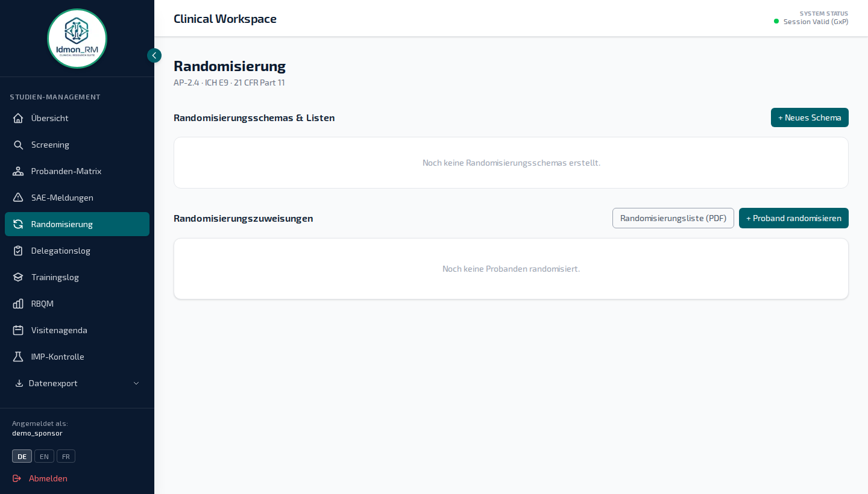Switch language to DE
This screenshot has height=494, width=868.
coord(22,456)
